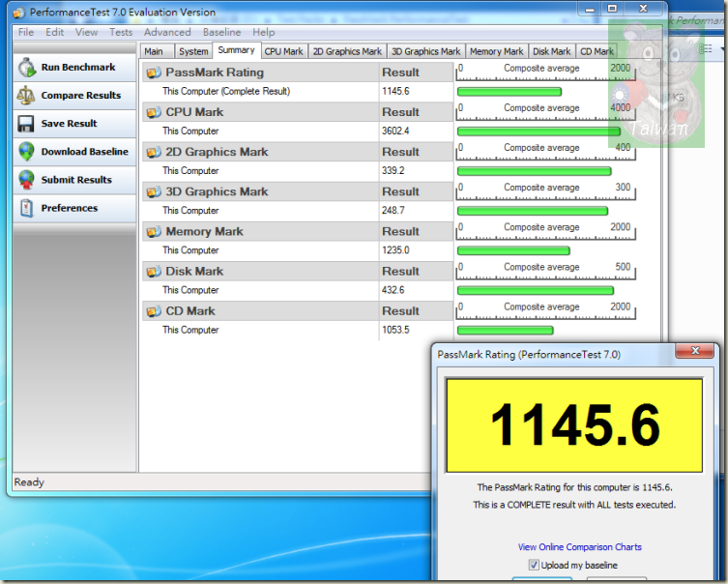Viewport: 728px width, 584px height.
Task: Click the CPU Mark header icon
Action: click(x=154, y=112)
